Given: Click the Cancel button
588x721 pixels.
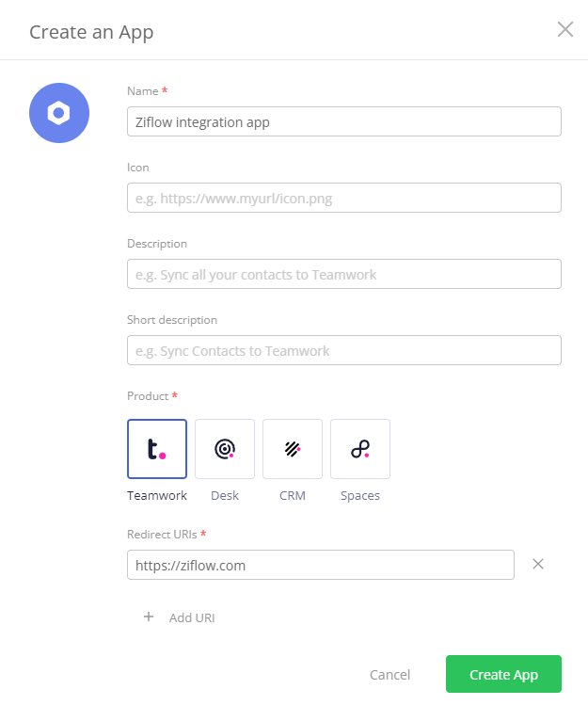Looking at the screenshot, I should pyautogui.click(x=389, y=674).
